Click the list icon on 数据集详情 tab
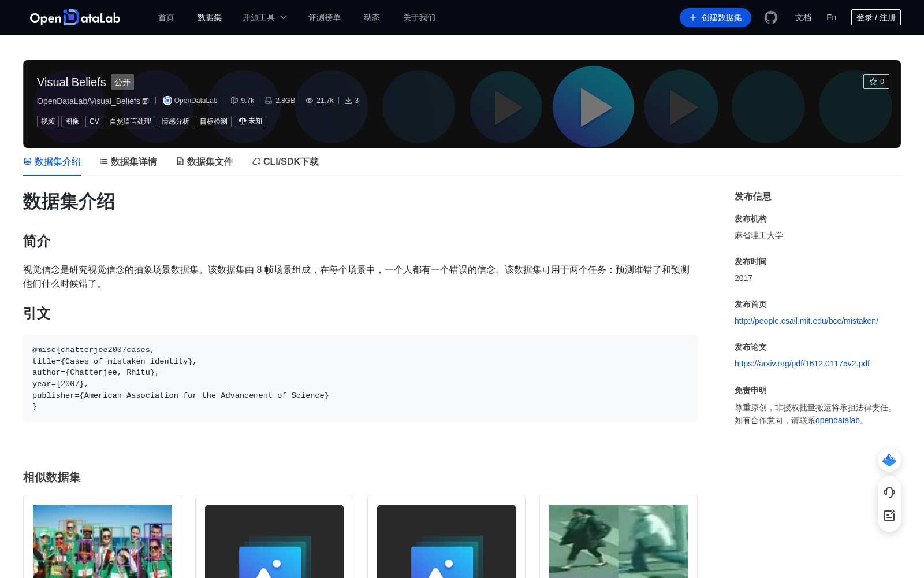 [x=104, y=162]
